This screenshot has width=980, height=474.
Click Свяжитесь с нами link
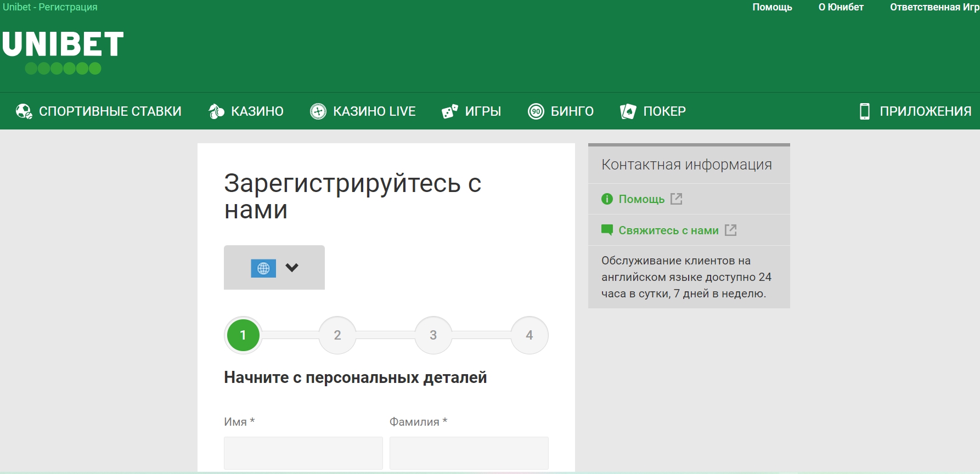pos(668,230)
